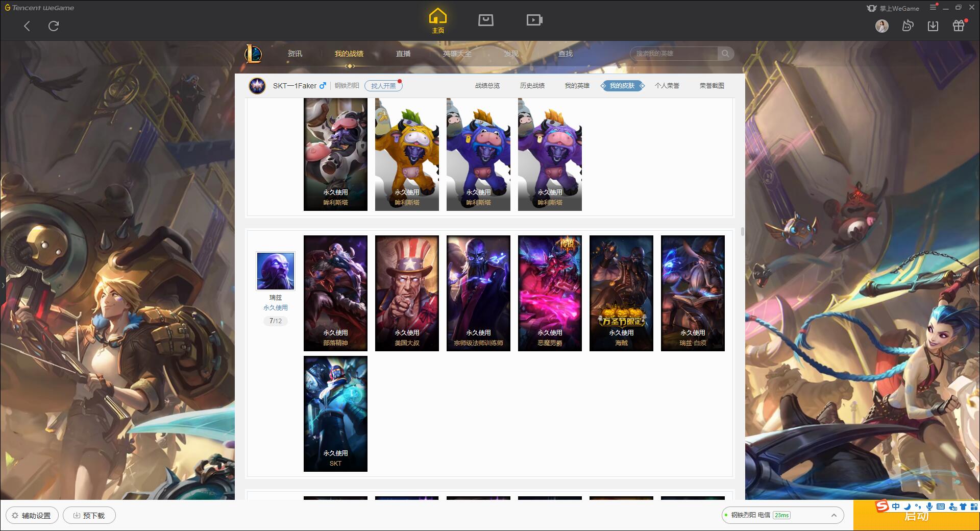Toggle the Sogou punctuation mode icon

[918, 506]
